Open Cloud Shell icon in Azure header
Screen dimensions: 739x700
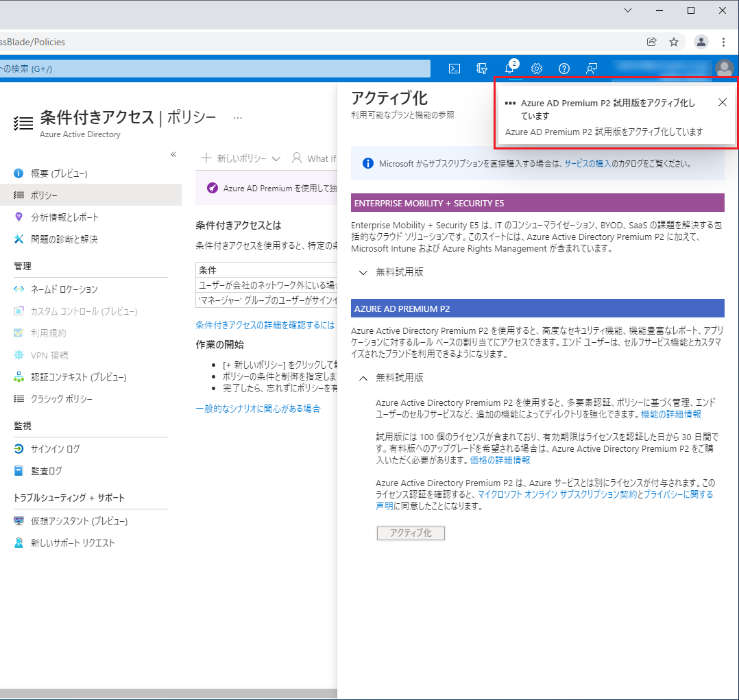coord(455,69)
